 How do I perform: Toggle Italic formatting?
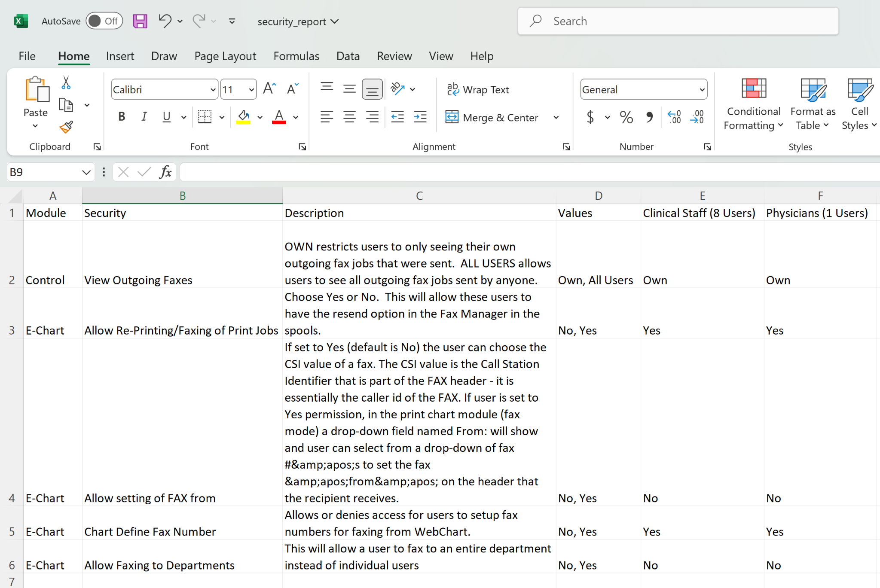tap(144, 117)
